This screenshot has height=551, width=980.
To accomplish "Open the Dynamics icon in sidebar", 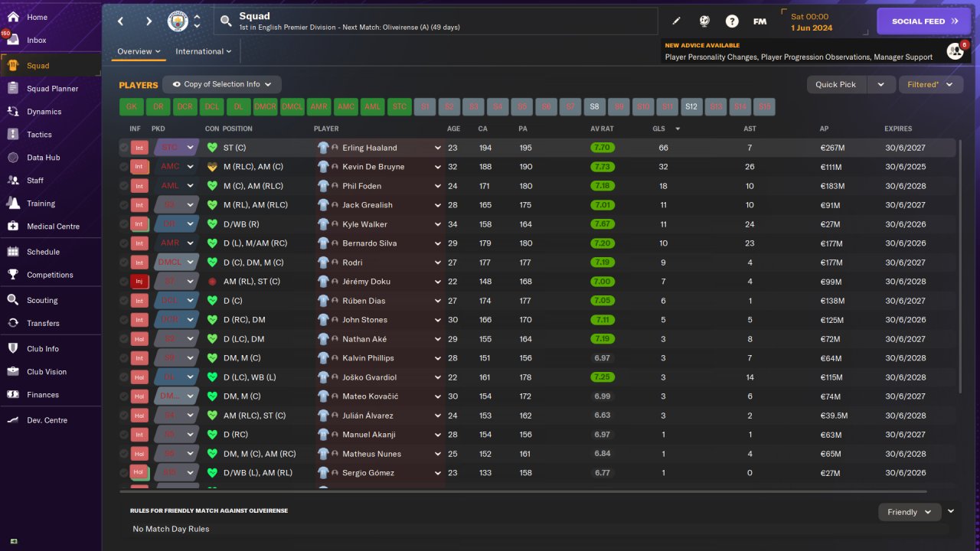I will [13, 112].
